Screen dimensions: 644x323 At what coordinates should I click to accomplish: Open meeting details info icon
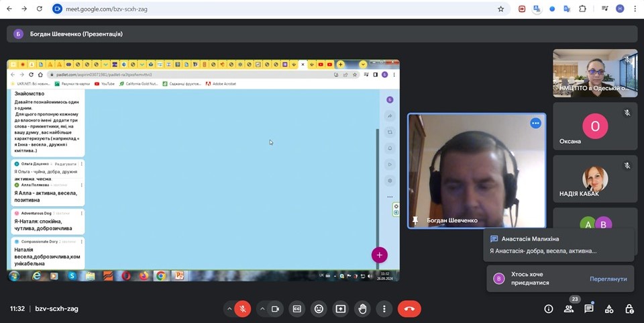click(549, 309)
